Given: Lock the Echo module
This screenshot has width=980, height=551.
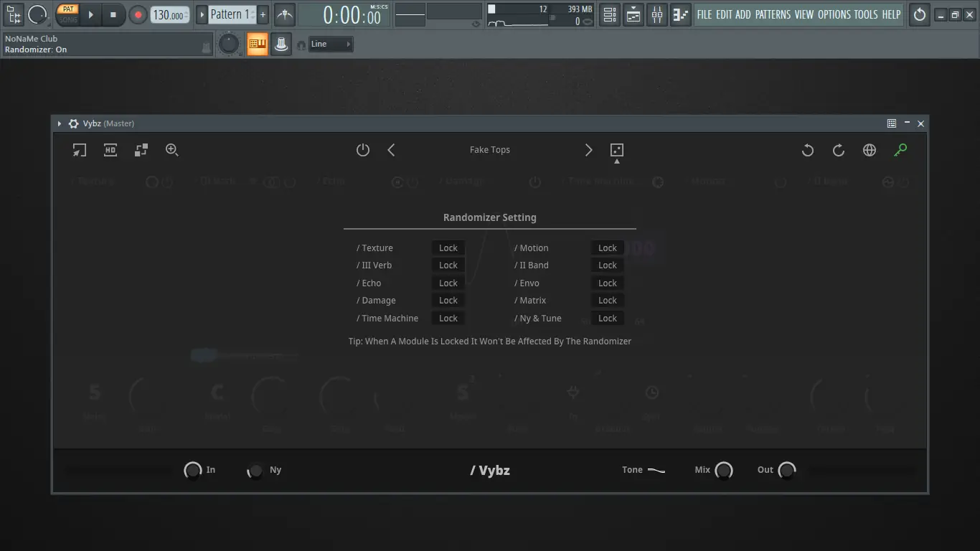Looking at the screenshot, I should pyautogui.click(x=448, y=283).
